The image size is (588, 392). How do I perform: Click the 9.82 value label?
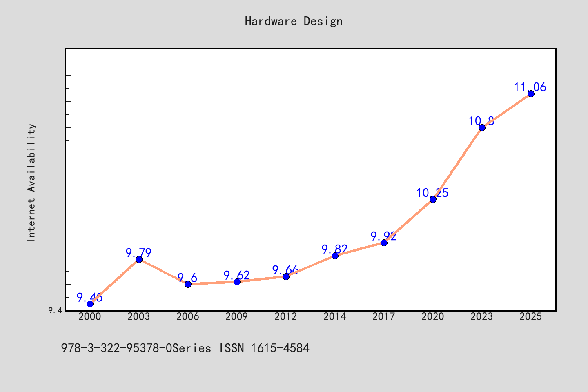coord(335,249)
